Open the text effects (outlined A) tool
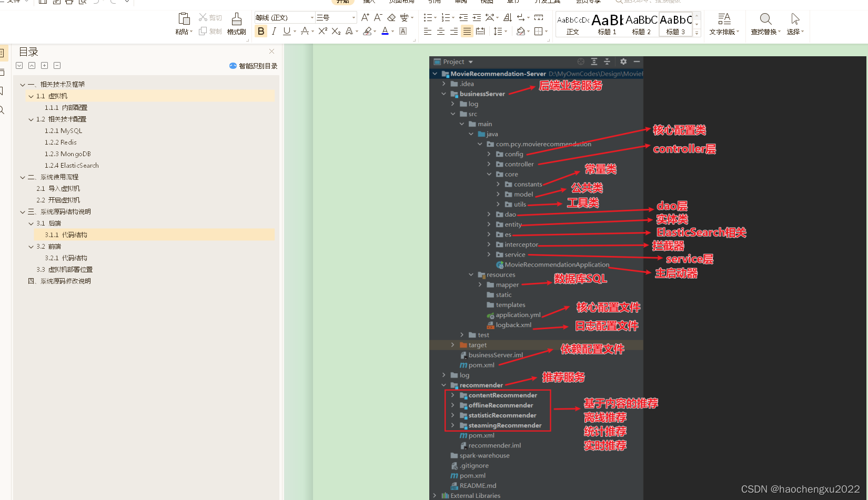Image resolution: width=868 pixels, height=500 pixels. (x=349, y=32)
